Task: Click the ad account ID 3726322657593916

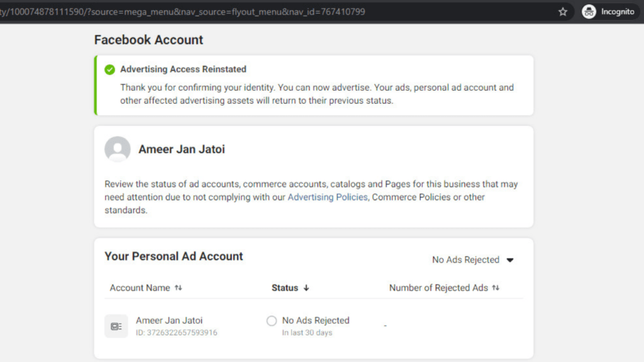Action: [x=175, y=332]
